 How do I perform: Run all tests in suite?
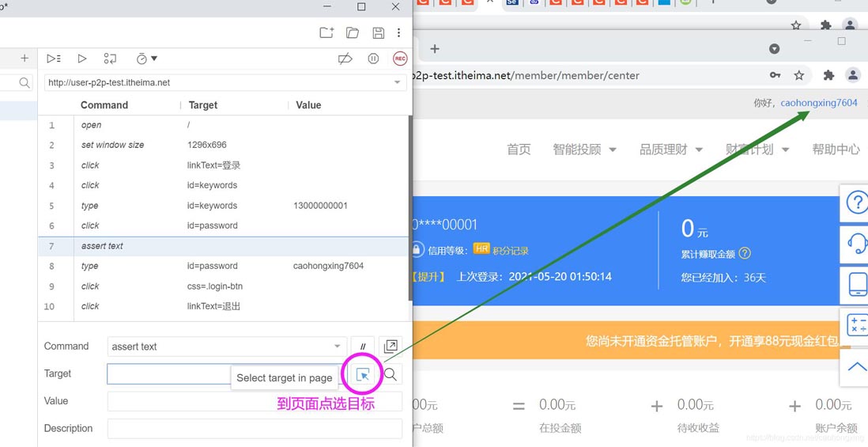coord(54,59)
